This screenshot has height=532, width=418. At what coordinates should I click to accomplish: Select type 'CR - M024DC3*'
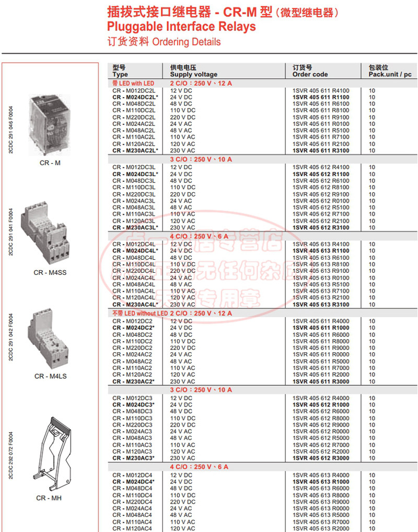pyautogui.click(x=133, y=405)
